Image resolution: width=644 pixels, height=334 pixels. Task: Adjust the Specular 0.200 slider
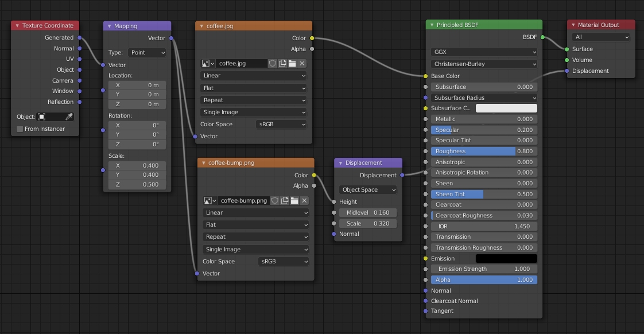484,130
